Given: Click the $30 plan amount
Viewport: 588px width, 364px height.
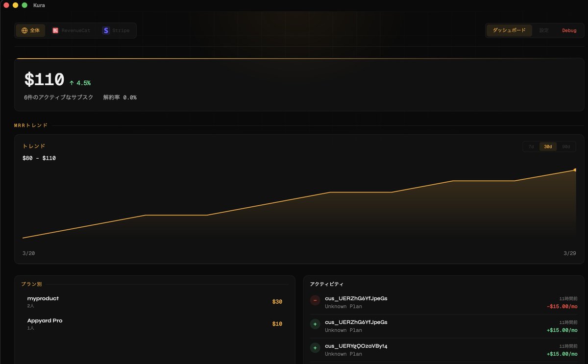Looking at the screenshot, I should [x=277, y=302].
